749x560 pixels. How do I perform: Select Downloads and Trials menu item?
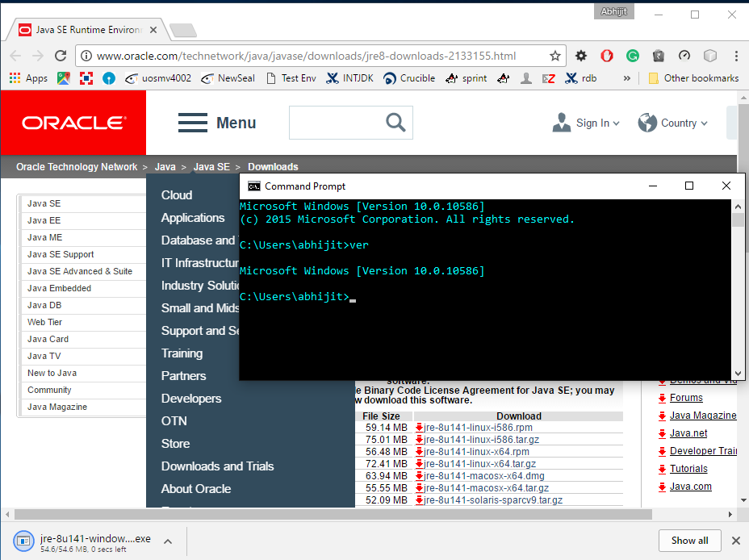(x=217, y=466)
